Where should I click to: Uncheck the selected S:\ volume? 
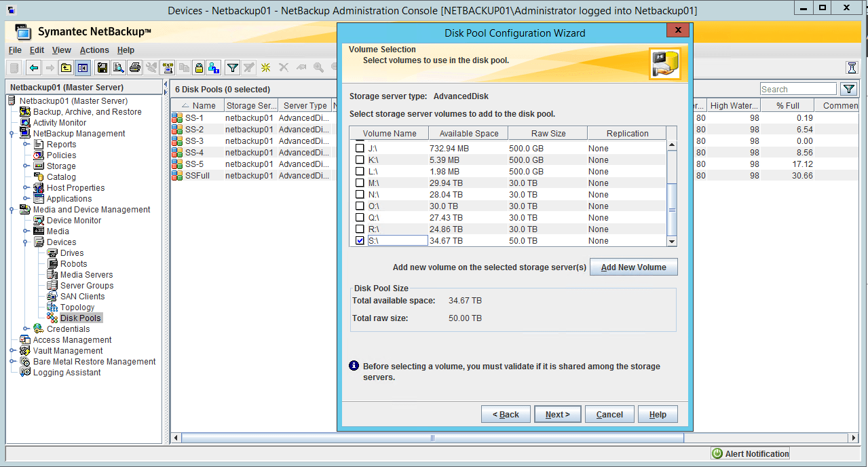(x=358, y=240)
